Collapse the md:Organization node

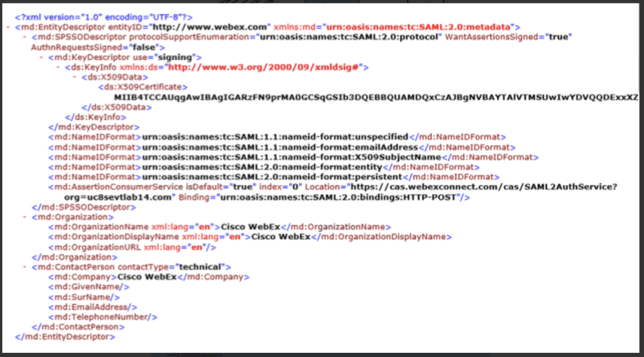(x=25, y=217)
